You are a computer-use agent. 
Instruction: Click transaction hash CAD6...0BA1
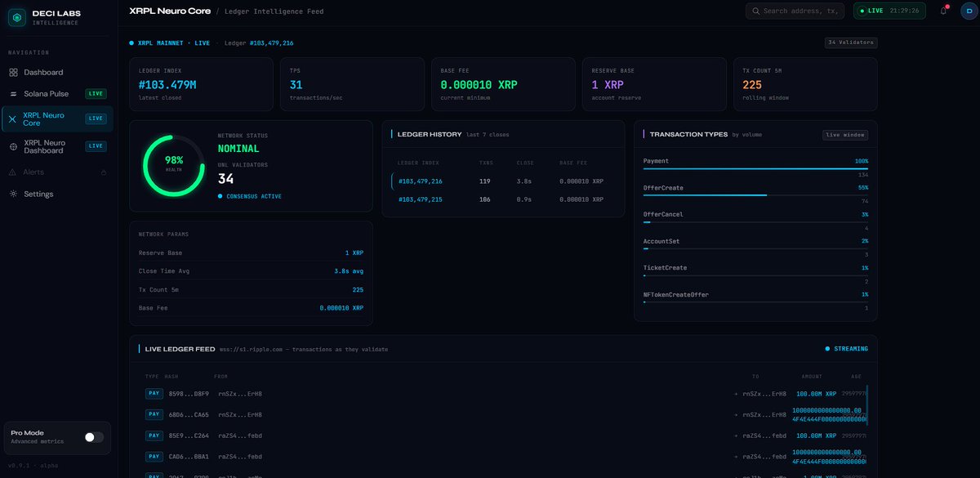coord(189,456)
